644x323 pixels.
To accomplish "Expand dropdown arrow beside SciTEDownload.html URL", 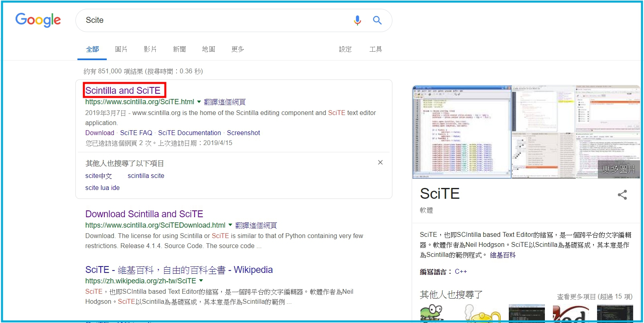I will (x=230, y=225).
